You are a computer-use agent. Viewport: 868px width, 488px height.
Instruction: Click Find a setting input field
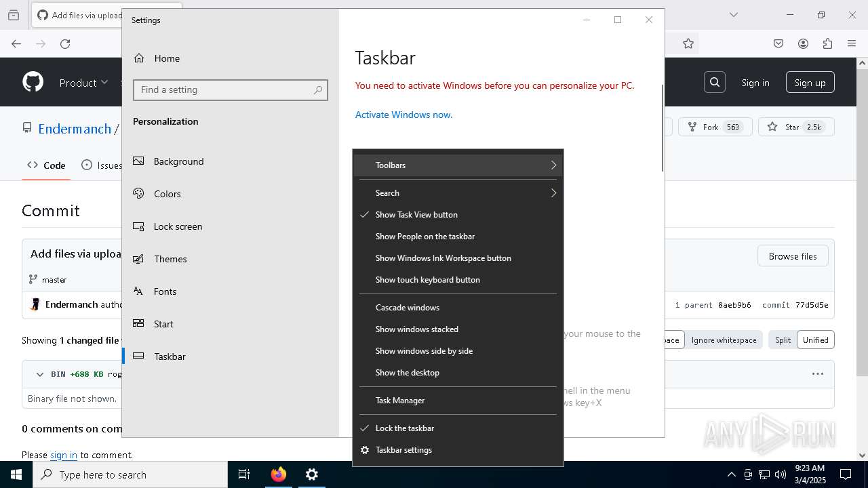click(231, 89)
